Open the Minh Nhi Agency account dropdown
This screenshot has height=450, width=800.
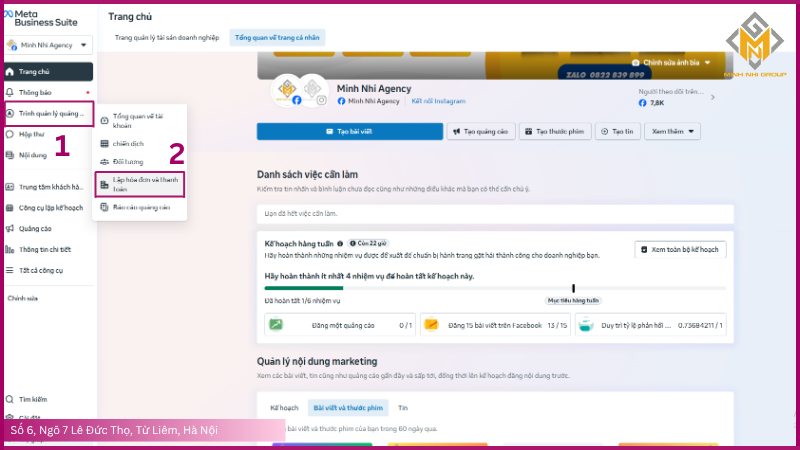pyautogui.click(x=48, y=44)
